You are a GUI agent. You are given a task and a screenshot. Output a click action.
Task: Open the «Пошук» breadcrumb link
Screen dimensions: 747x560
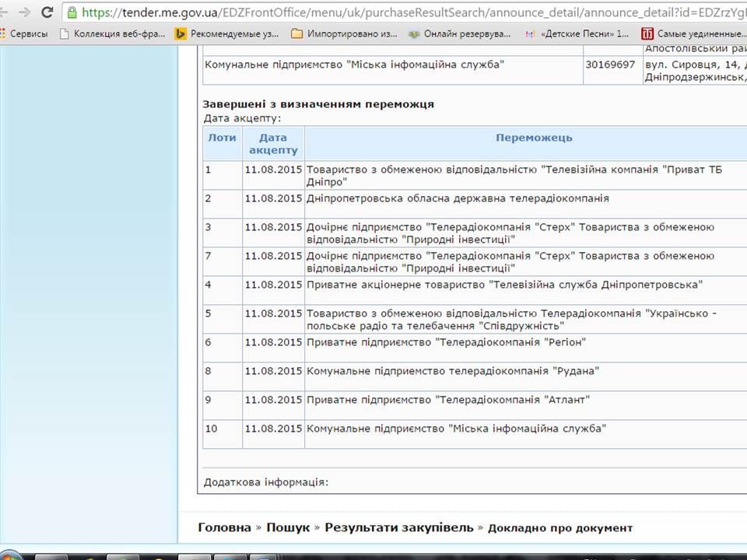click(288, 527)
